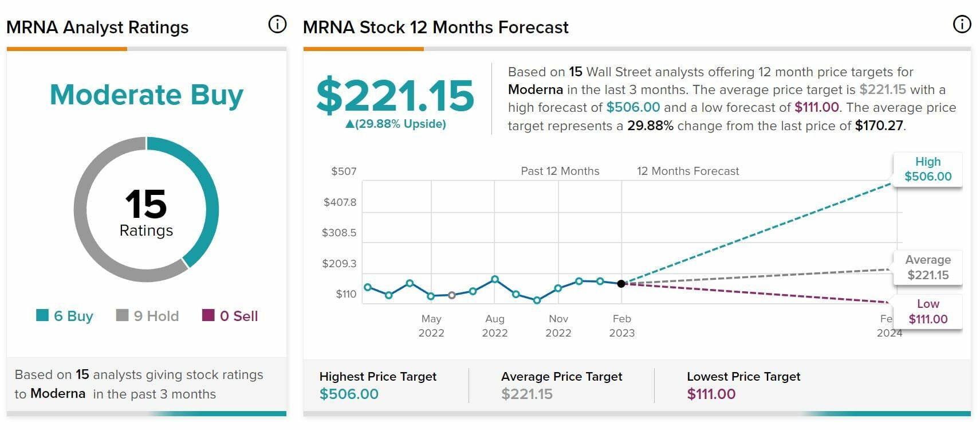This screenshot has width=980, height=430.
Task: Click the black Feb 2023 data point
Action: tap(621, 284)
